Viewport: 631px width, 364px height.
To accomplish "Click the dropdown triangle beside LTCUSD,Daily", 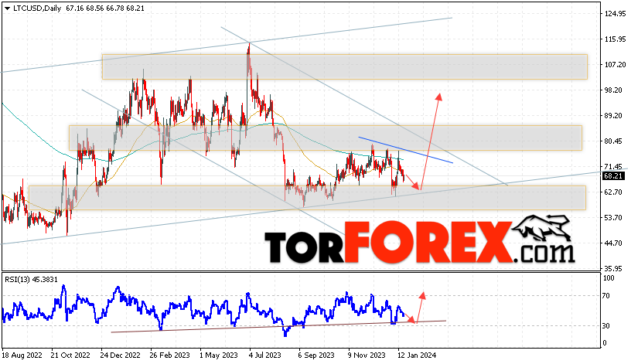I will click(x=7, y=9).
